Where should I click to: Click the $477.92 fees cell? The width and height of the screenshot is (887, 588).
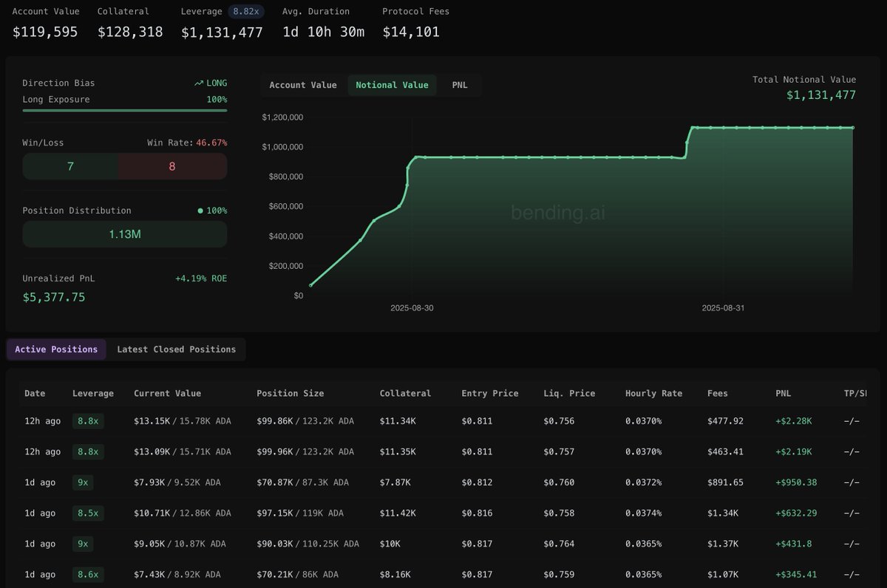point(726,421)
